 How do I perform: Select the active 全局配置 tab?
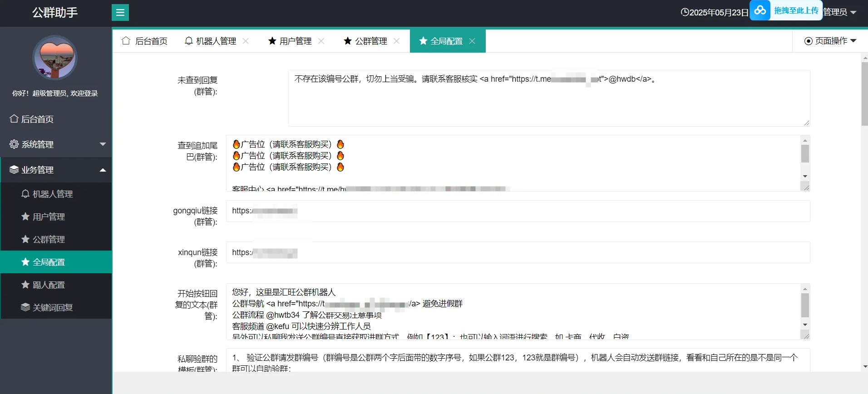[447, 41]
